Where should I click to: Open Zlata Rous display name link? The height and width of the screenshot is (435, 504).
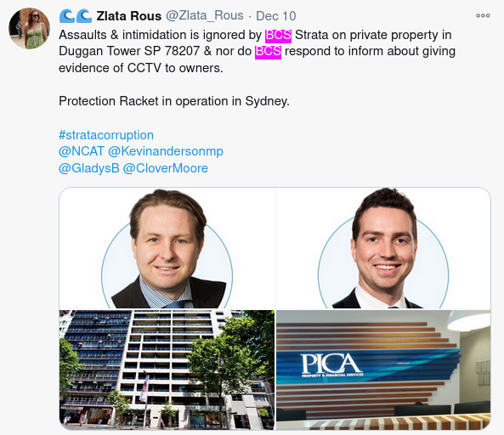pos(129,16)
